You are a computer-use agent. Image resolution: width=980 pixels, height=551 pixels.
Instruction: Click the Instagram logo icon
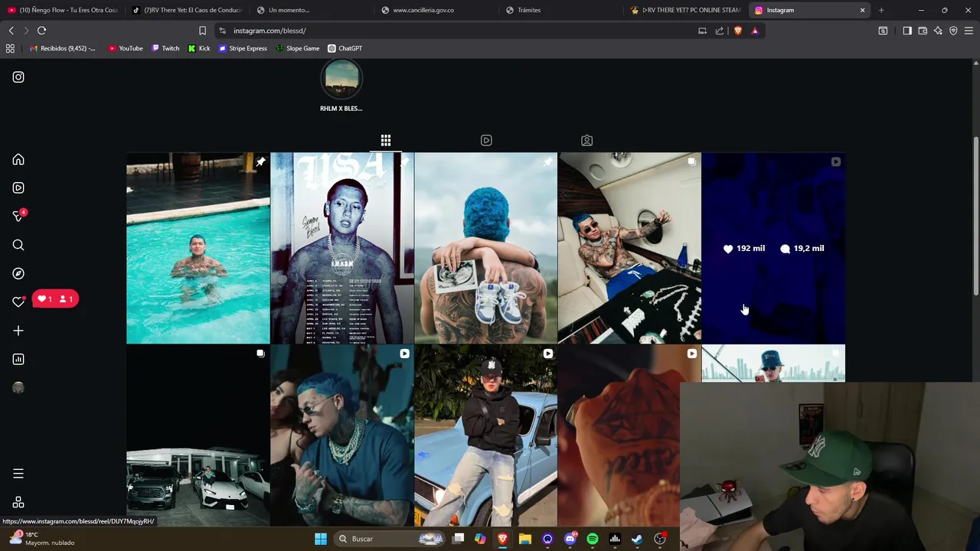pyautogui.click(x=18, y=77)
